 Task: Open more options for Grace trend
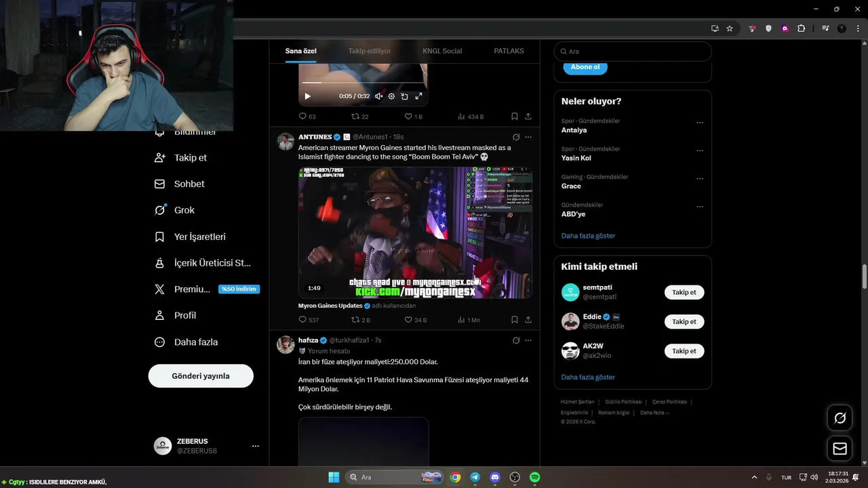coord(700,179)
